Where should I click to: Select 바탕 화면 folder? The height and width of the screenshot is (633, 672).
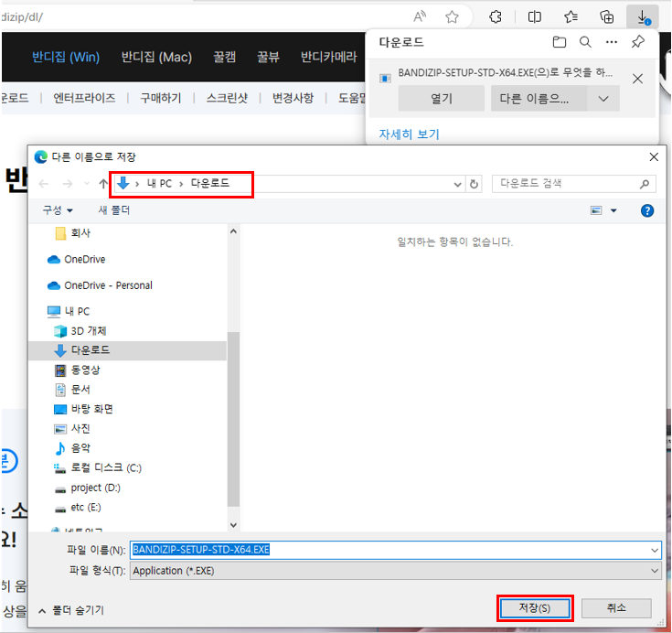click(91, 409)
